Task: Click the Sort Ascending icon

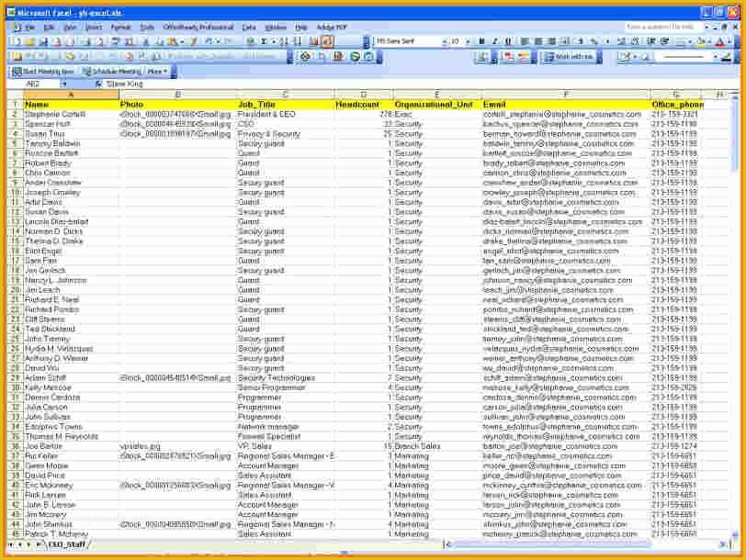Action: [284, 42]
